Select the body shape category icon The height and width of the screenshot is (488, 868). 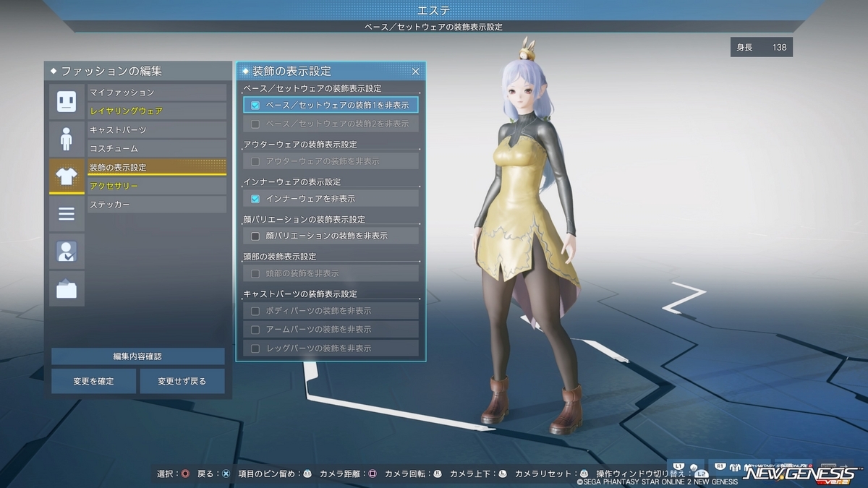pos(67,138)
